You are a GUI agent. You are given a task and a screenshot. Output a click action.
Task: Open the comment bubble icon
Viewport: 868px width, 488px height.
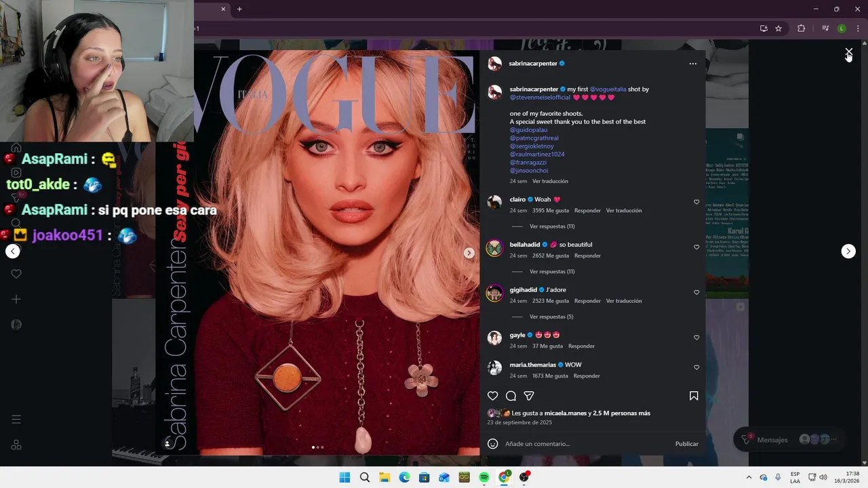coord(511,396)
